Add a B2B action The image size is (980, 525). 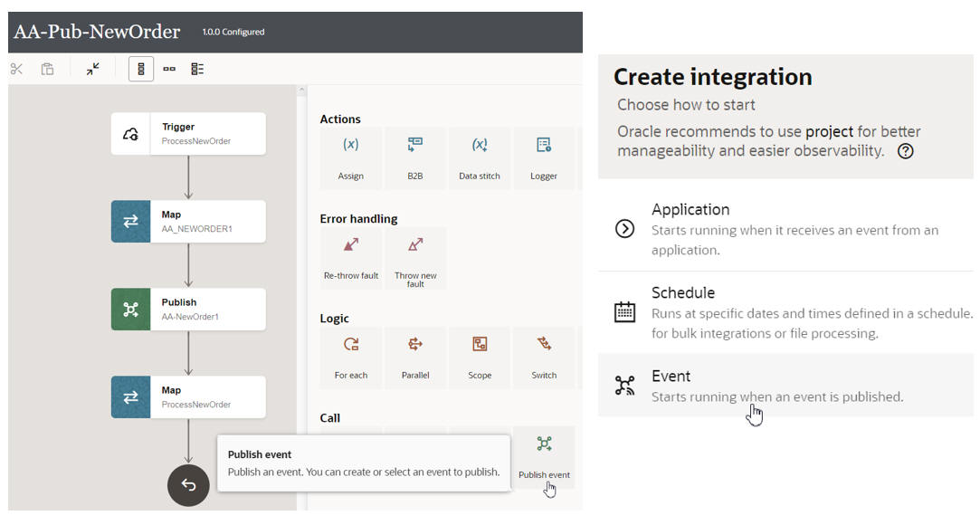(415, 157)
